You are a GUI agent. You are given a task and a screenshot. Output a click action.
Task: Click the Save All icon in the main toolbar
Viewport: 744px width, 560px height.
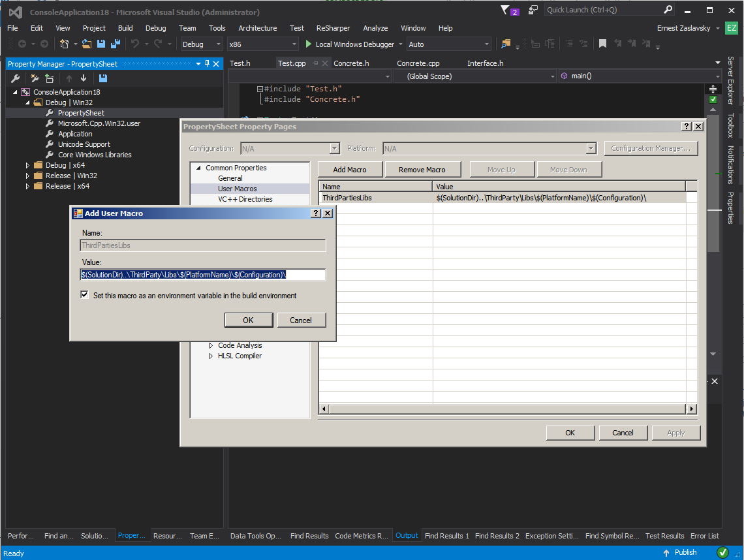pyautogui.click(x=116, y=44)
